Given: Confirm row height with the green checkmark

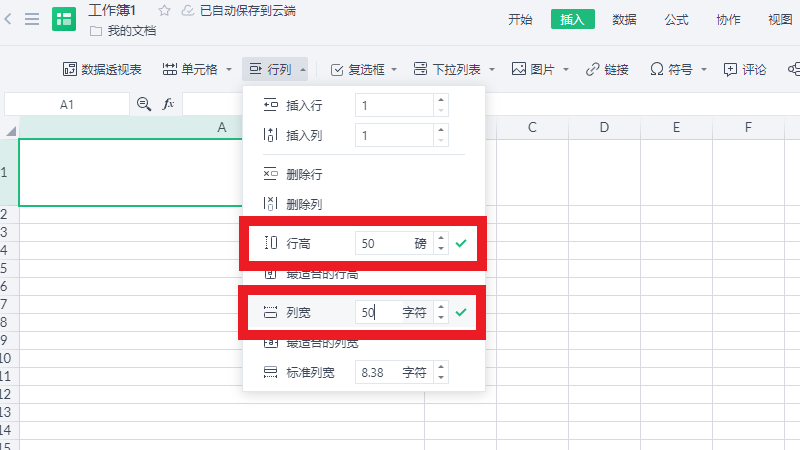Looking at the screenshot, I should coord(461,242).
